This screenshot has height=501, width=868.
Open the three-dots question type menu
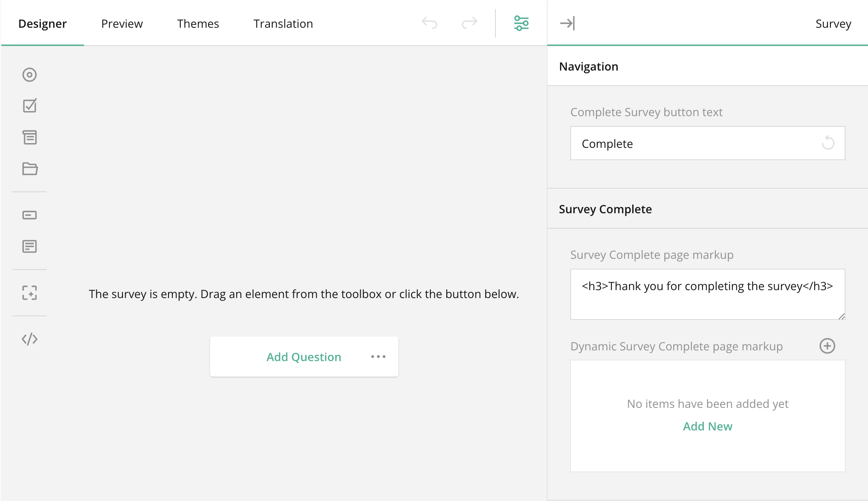tap(378, 357)
